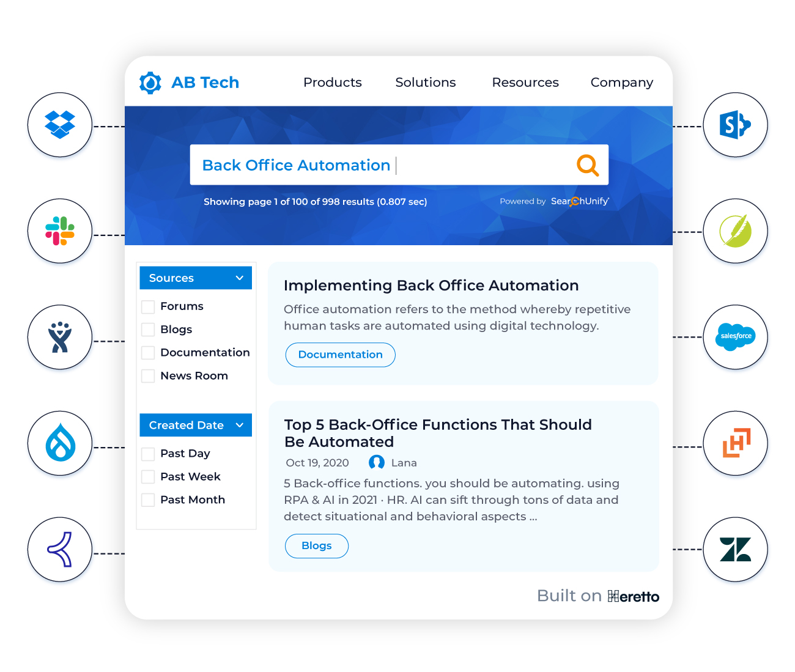Click the Heretto logo link
This screenshot has height=672, width=795.
coord(634,596)
